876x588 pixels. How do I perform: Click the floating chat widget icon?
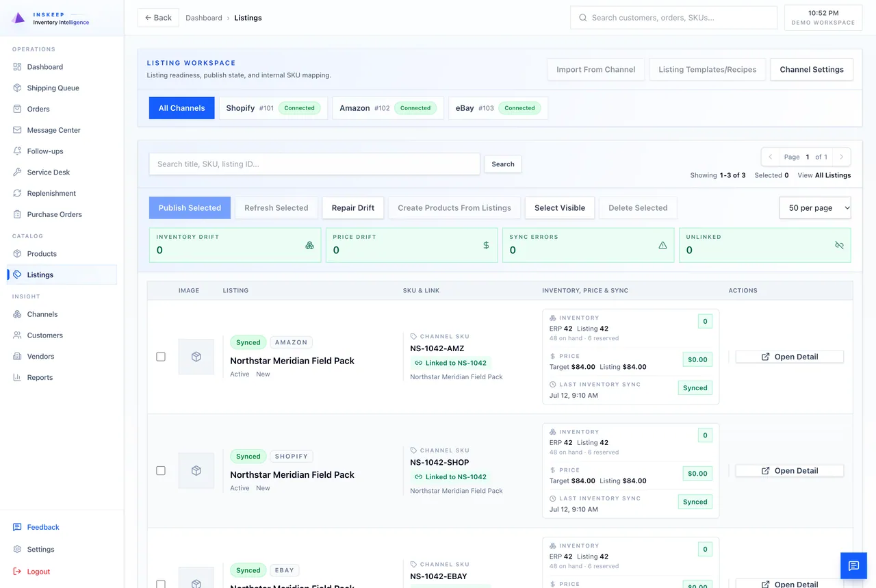click(853, 565)
